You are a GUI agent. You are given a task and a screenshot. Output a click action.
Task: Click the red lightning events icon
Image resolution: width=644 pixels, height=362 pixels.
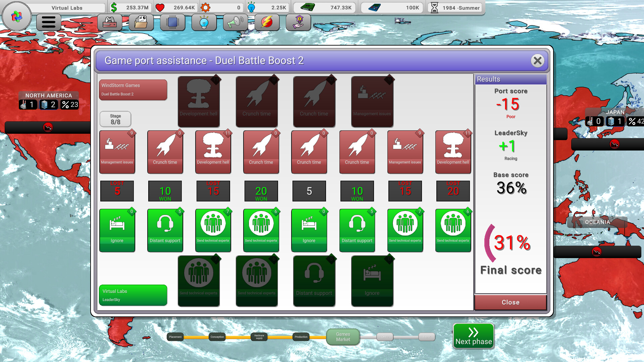267,22
